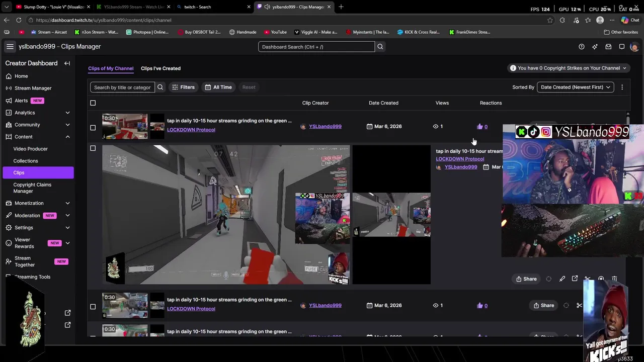Tick the checkbox of the first clip row
The height and width of the screenshot is (362, 644).
(x=93, y=128)
